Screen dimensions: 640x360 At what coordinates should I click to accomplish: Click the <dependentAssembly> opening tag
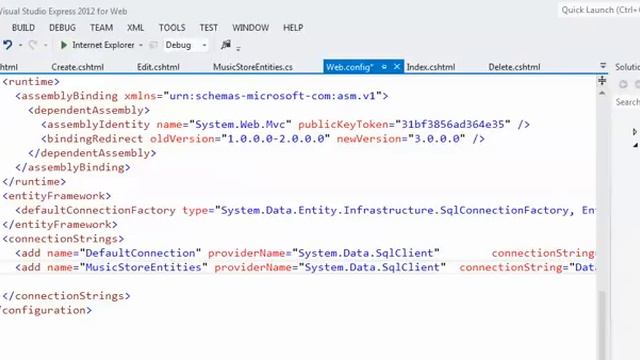(x=89, y=110)
